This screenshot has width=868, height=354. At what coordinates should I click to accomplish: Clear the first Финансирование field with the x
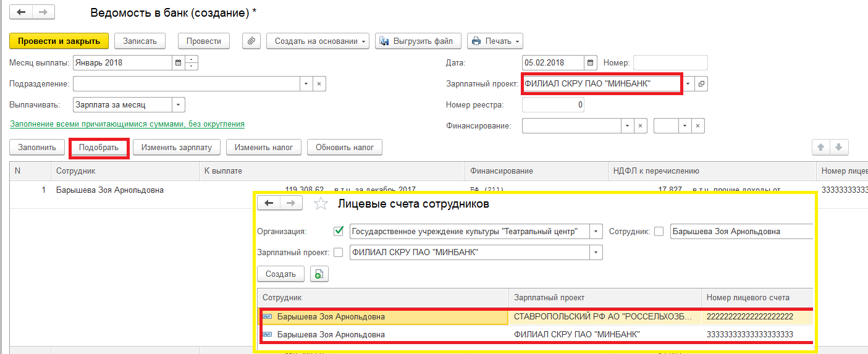pyautogui.click(x=641, y=125)
